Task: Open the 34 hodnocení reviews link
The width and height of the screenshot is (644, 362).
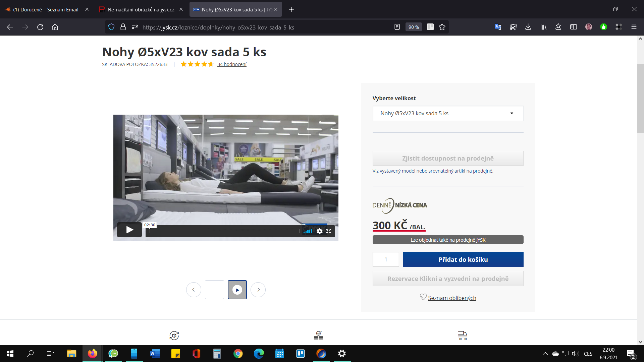Action: pos(232,64)
